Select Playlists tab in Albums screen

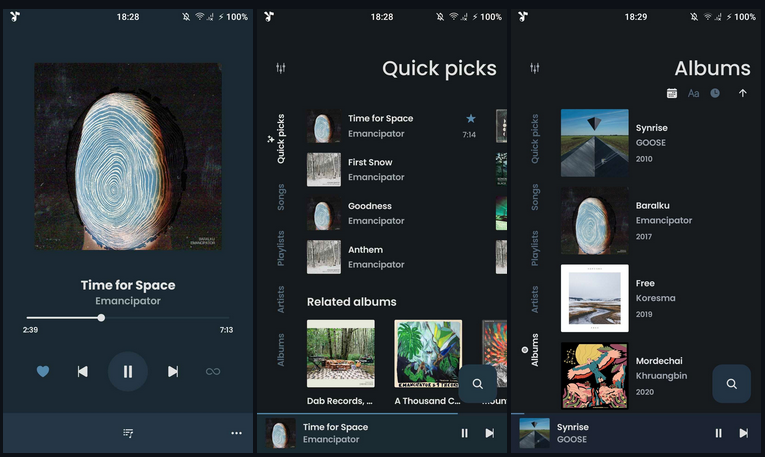point(535,248)
